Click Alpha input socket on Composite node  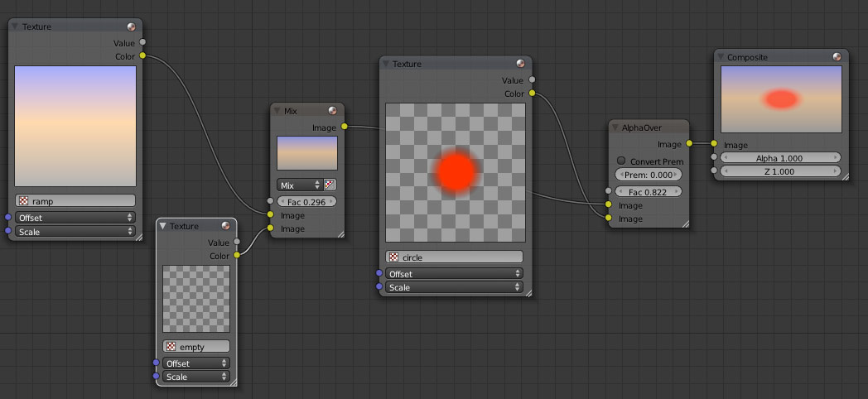coord(714,157)
